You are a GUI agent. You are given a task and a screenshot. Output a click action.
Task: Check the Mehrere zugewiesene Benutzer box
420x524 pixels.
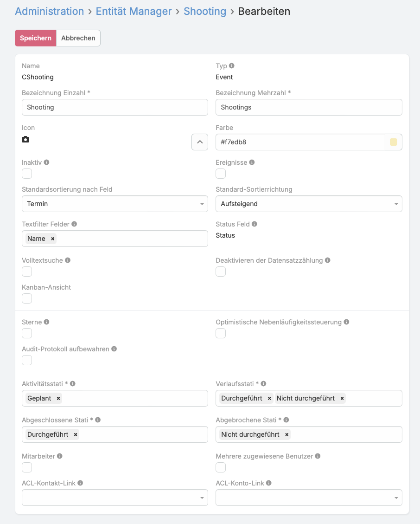pyautogui.click(x=221, y=467)
